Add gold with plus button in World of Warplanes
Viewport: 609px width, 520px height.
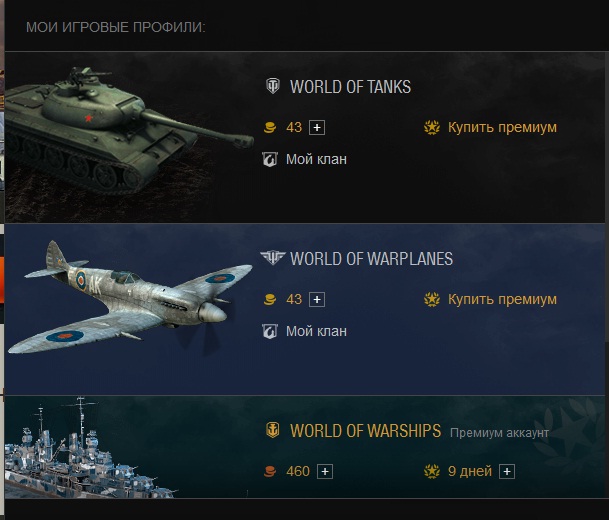(x=317, y=299)
